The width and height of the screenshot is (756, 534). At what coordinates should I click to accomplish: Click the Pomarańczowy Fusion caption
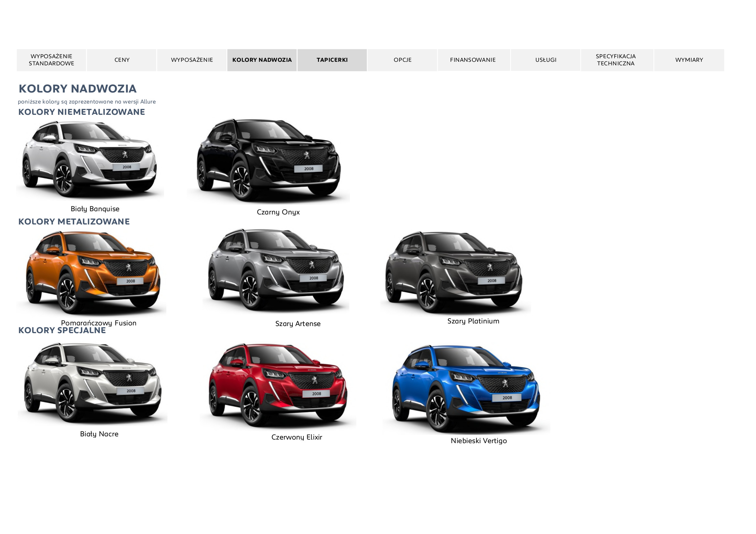[x=99, y=323]
